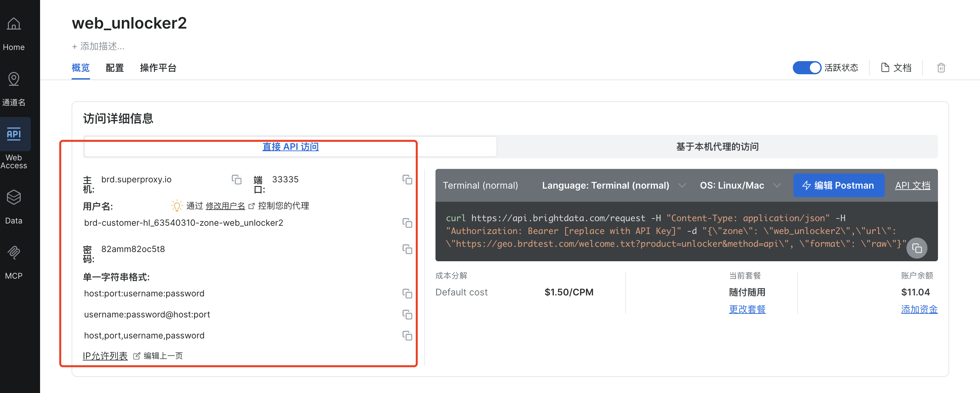Click the Home icon in sidebar
Screen dimensions: 980x393
(x=14, y=24)
